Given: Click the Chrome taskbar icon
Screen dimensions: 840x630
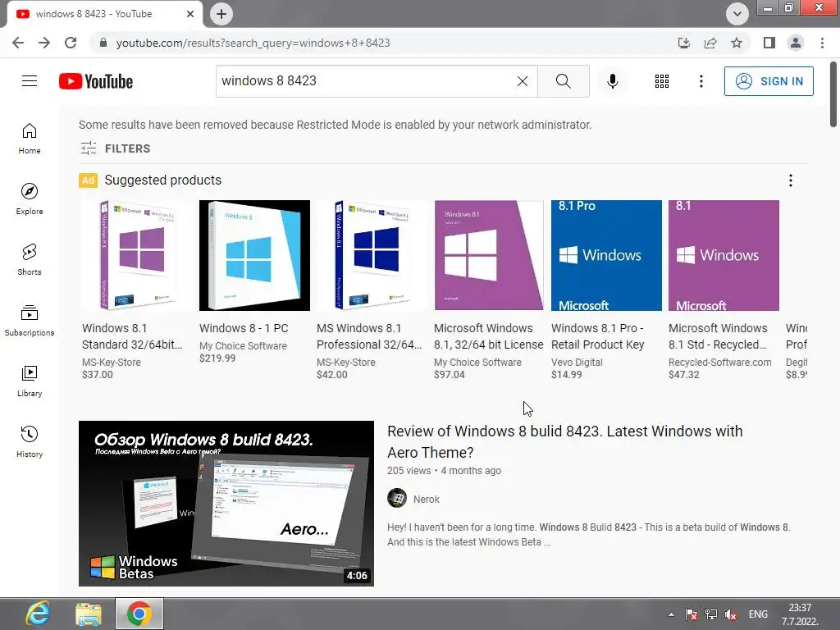Looking at the screenshot, I should click(139, 614).
